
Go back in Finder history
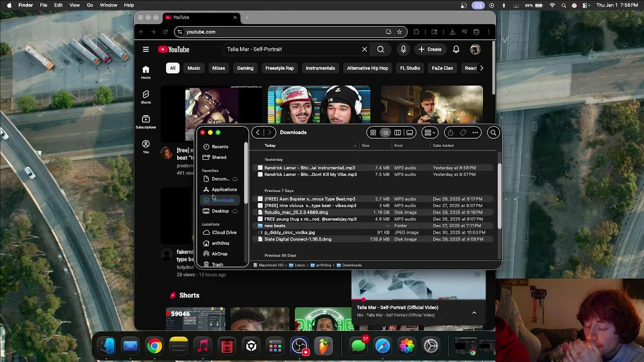tap(258, 133)
